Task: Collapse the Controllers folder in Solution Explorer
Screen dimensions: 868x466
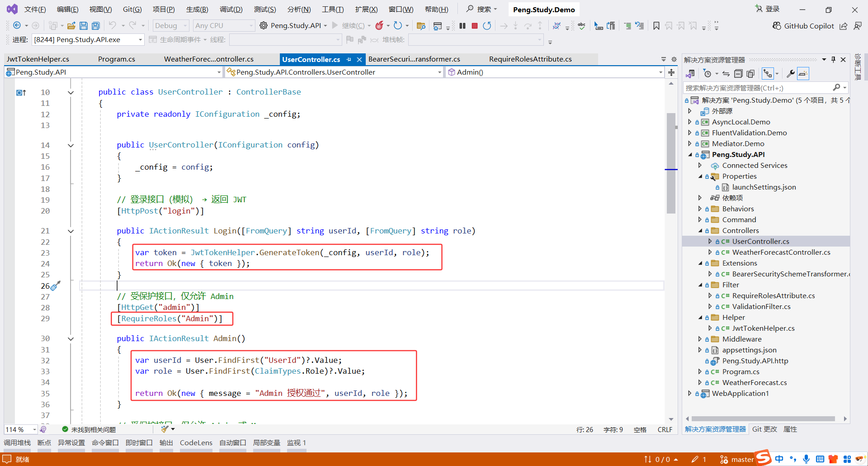Action: click(700, 230)
